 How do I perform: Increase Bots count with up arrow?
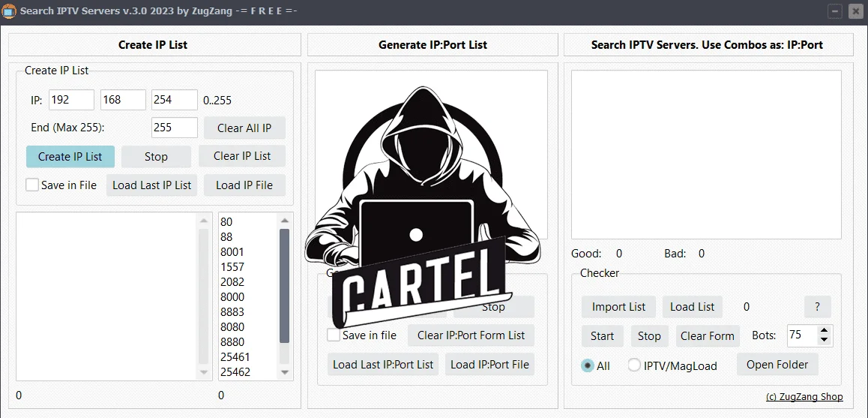point(825,330)
